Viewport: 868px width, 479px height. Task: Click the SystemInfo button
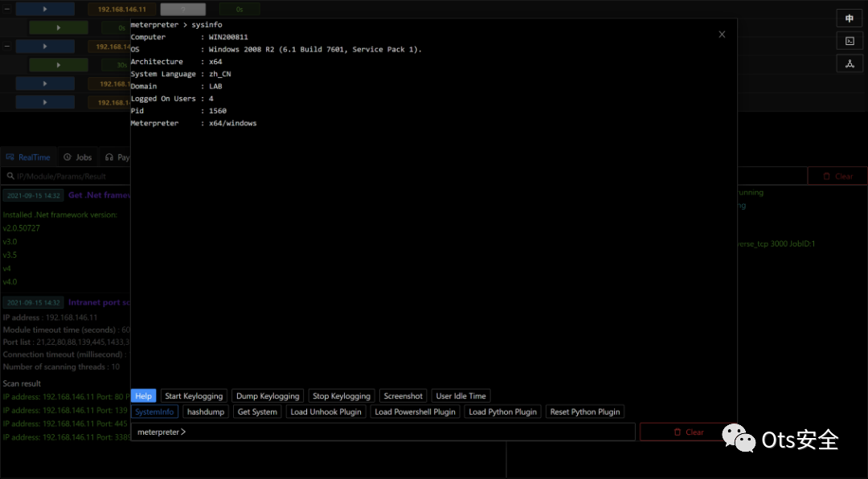point(154,411)
